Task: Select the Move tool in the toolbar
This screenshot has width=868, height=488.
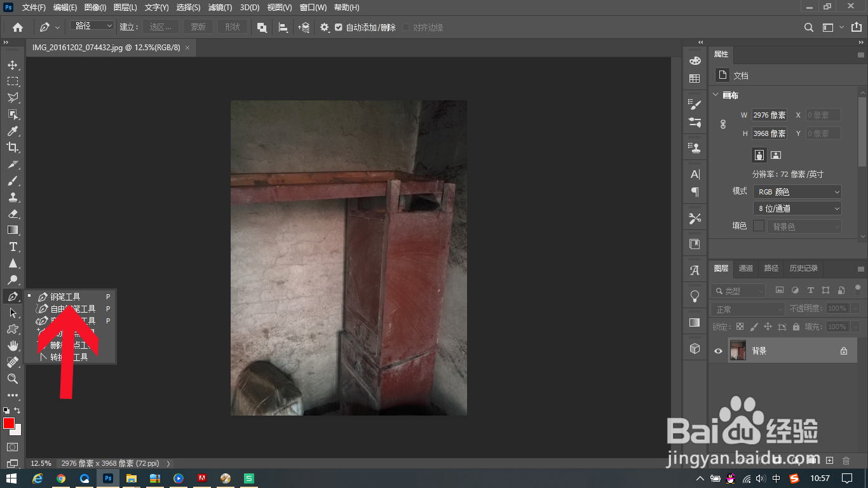Action: point(13,65)
